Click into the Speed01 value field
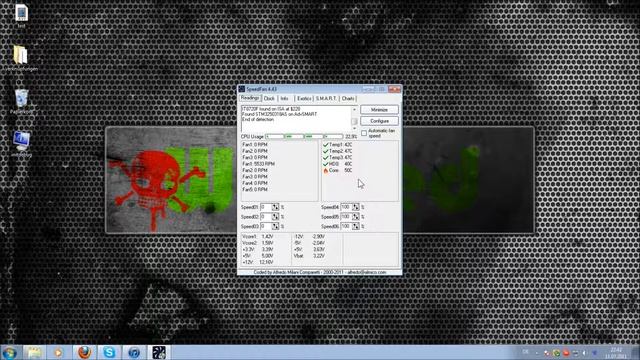Image resolution: width=640 pixels, height=360 pixels. [x=266, y=207]
